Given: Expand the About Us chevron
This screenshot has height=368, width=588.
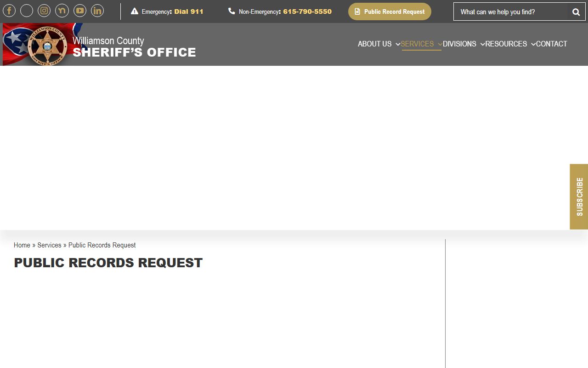Looking at the screenshot, I should pyautogui.click(x=398, y=44).
